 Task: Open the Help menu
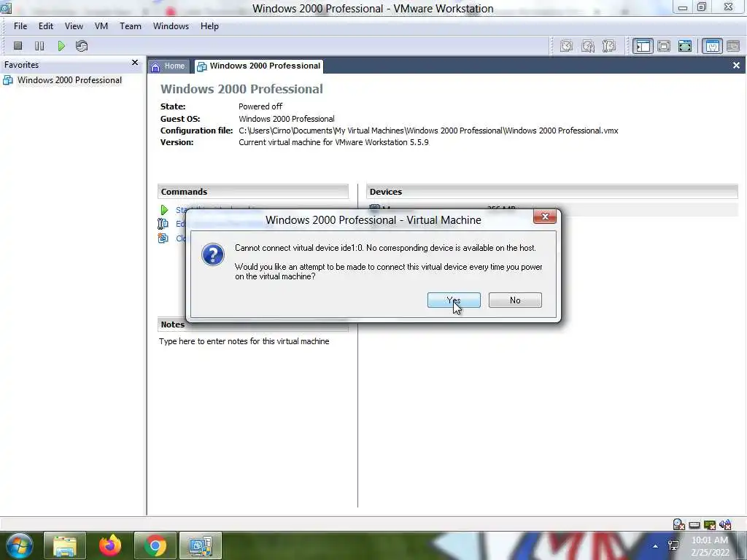click(x=209, y=26)
